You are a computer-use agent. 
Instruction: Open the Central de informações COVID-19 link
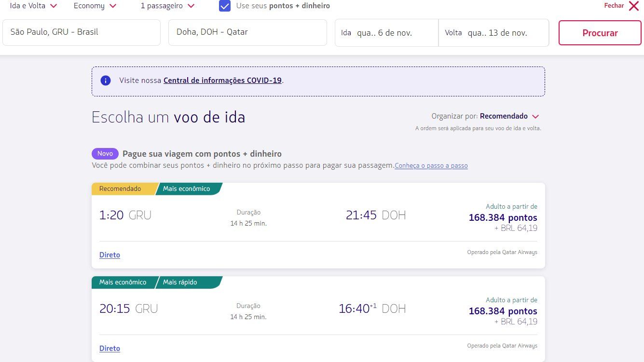pos(222,80)
